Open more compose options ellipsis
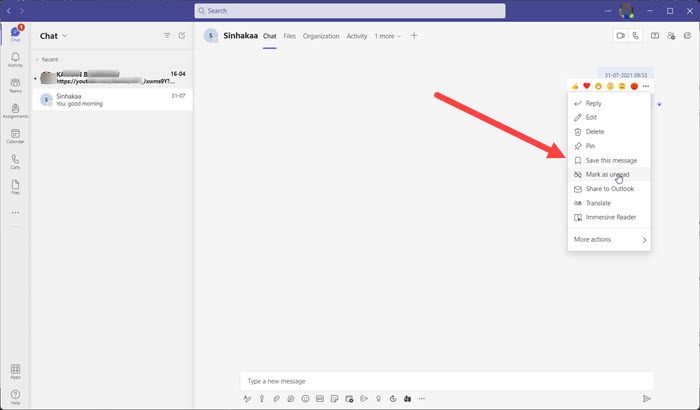The height and width of the screenshot is (410, 700). pyautogui.click(x=422, y=399)
